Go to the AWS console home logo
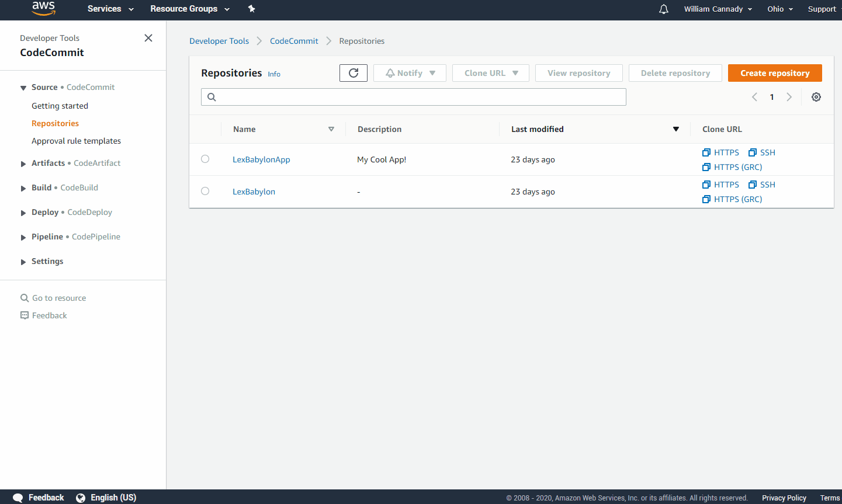Screen dimensions: 842x504 (43, 9)
